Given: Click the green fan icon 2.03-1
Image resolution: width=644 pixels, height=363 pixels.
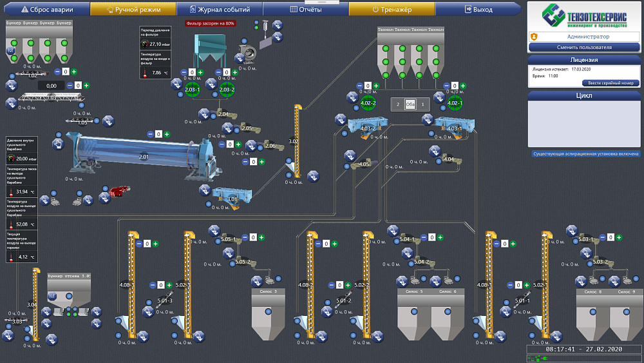Looking at the screenshot, I should point(192,90).
